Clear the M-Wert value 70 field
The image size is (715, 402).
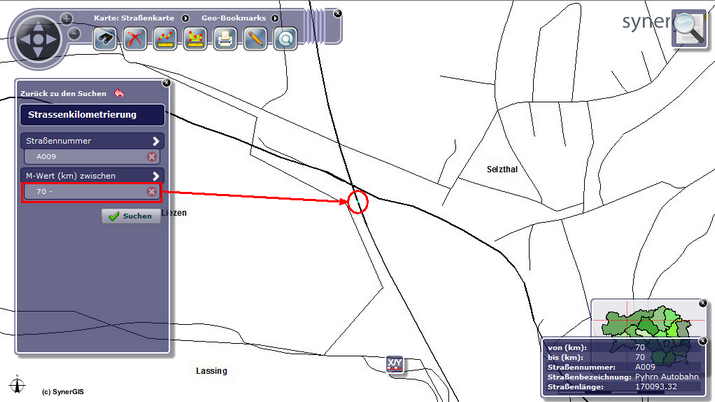pos(152,191)
